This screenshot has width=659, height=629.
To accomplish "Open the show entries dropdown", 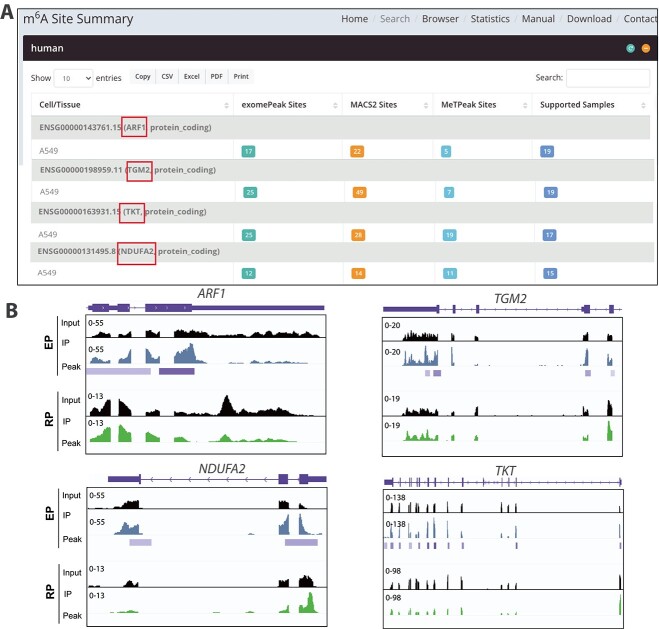I will [x=74, y=78].
